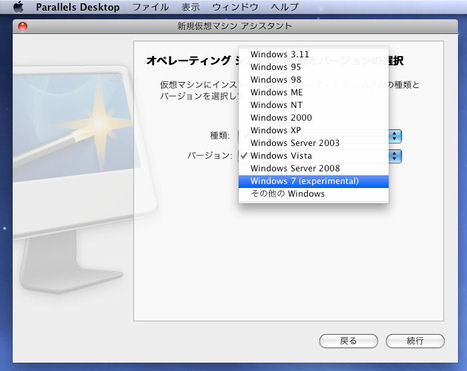Close the 新規仮想マシン アシスタント window

[x=23, y=26]
